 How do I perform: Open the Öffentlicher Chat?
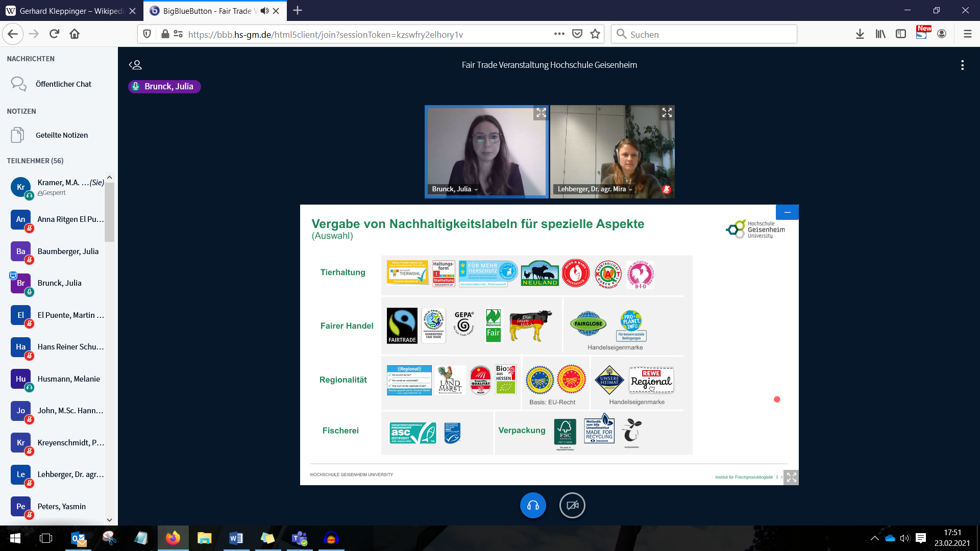click(63, 84)
